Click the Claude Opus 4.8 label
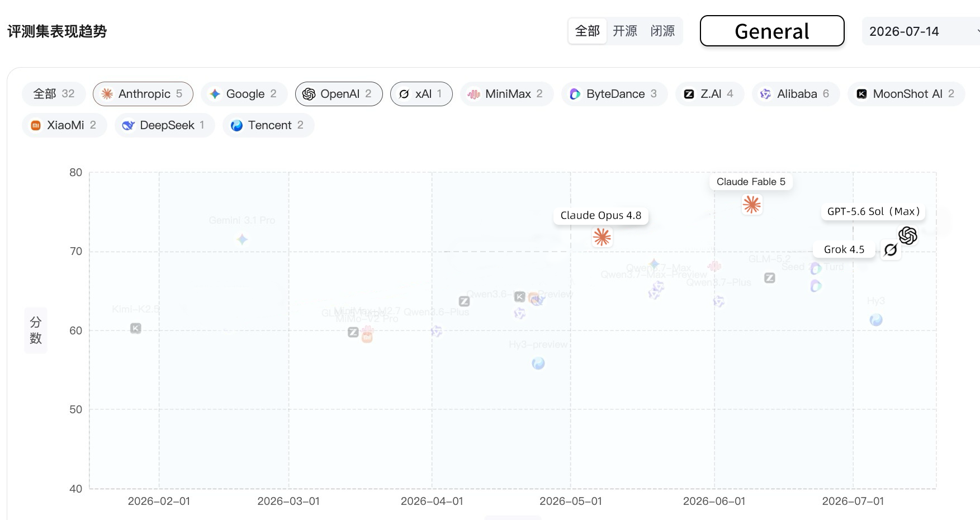980x520 pixels. 601,216
